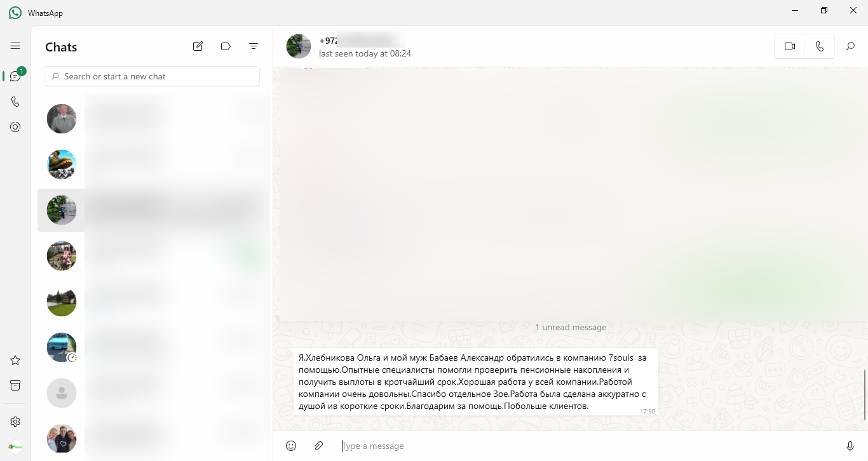Open Chats tab with unread badge
The height and width of the screenshot is (461, 868).
15,76
